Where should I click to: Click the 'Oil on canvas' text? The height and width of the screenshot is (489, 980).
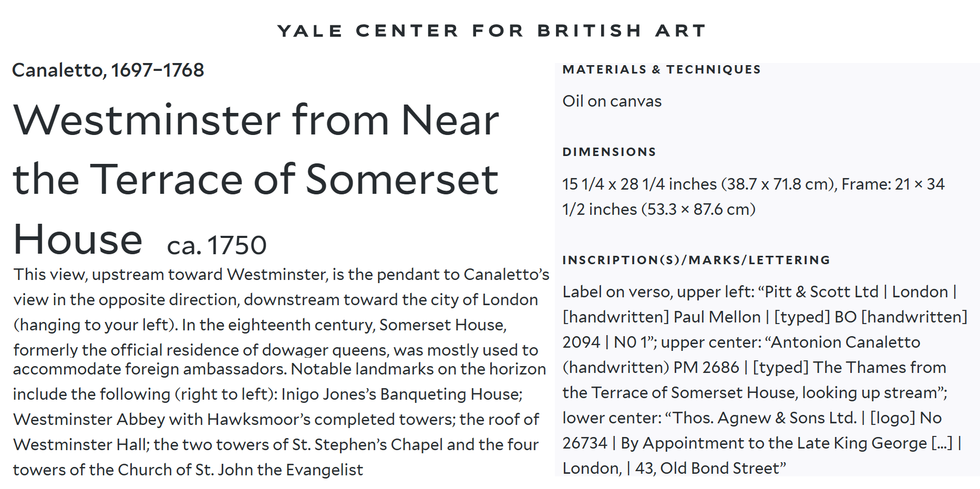point(612,101)
